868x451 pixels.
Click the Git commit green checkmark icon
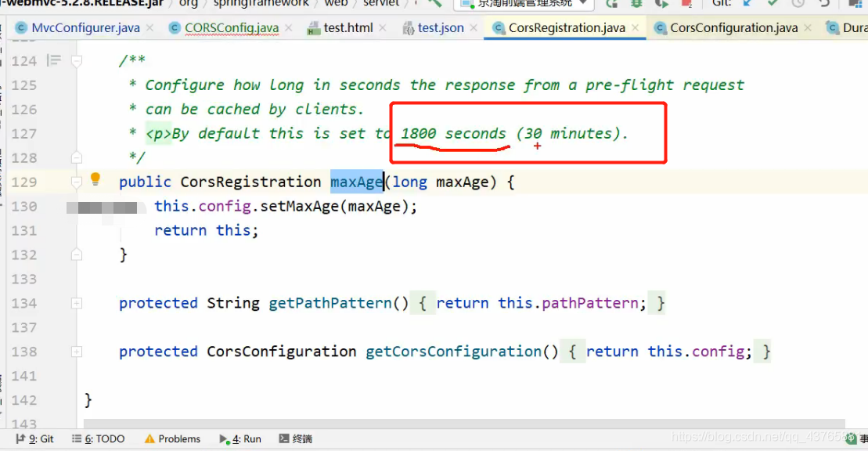(x=773, y=3)
